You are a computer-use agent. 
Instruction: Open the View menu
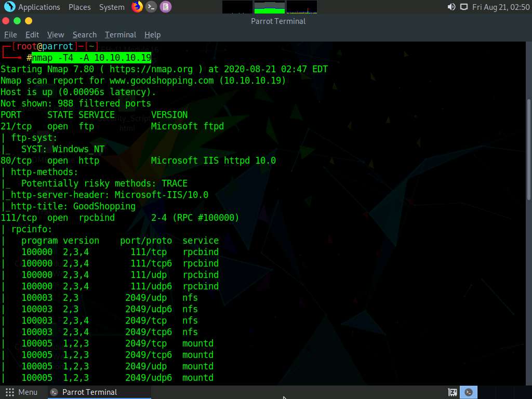56,35
